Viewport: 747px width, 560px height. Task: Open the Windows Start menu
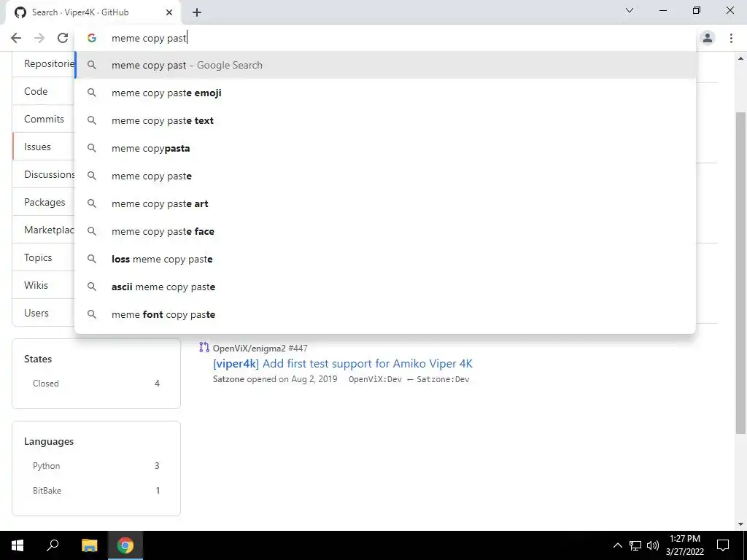click(x=18, y=545)
